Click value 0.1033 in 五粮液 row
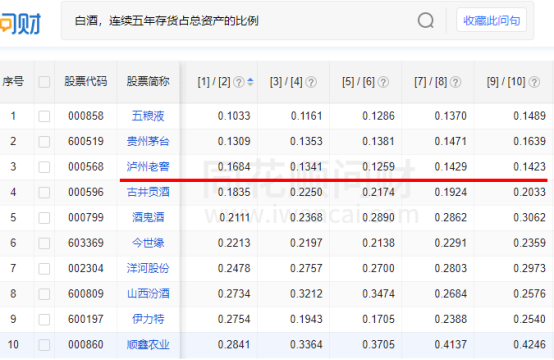554x360 pixels. point(234,116)
